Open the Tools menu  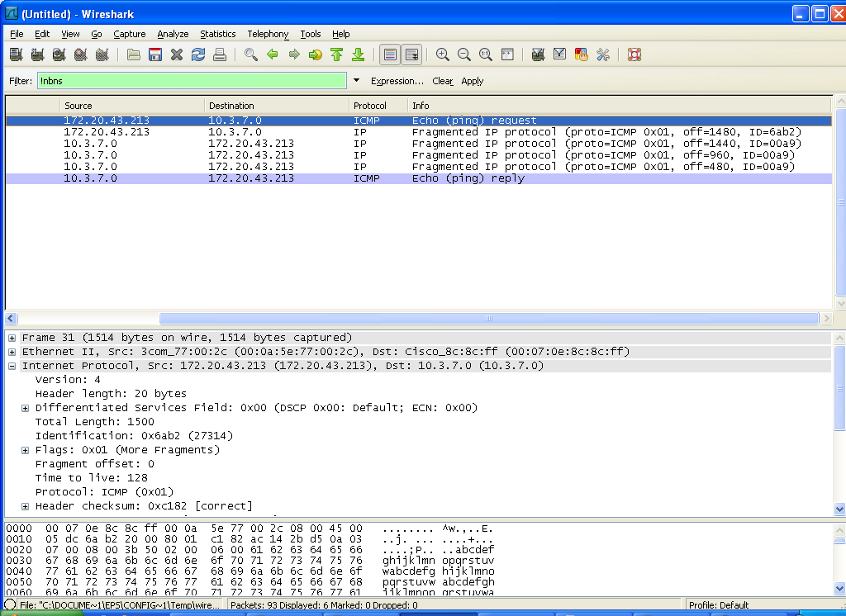[311, 34]
